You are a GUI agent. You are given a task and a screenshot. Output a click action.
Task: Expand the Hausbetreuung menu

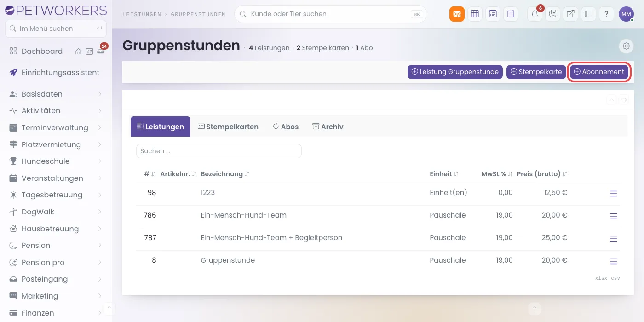point(56,229)
